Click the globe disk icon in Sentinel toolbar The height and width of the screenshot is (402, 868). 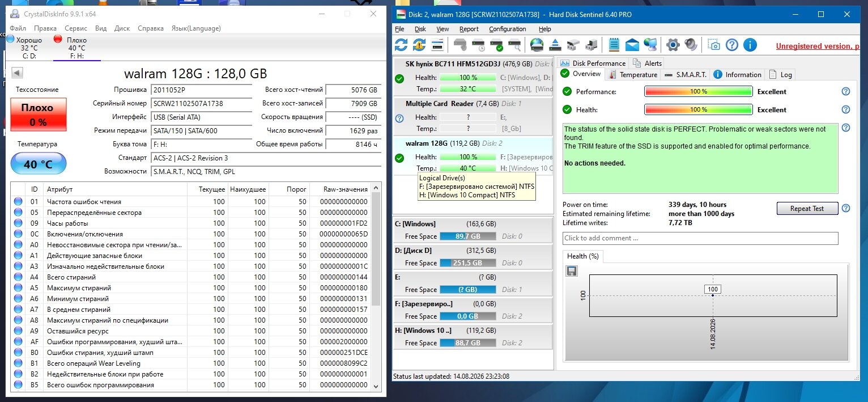pos(537,45)
